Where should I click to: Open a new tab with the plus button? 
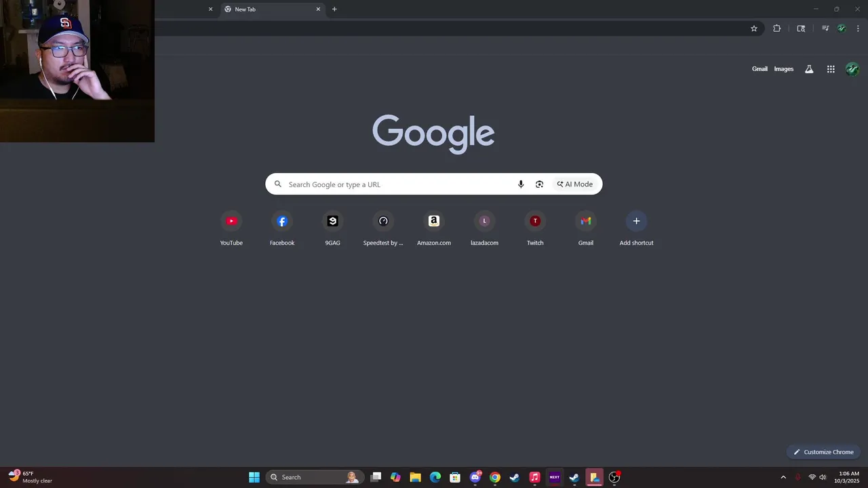334,9
